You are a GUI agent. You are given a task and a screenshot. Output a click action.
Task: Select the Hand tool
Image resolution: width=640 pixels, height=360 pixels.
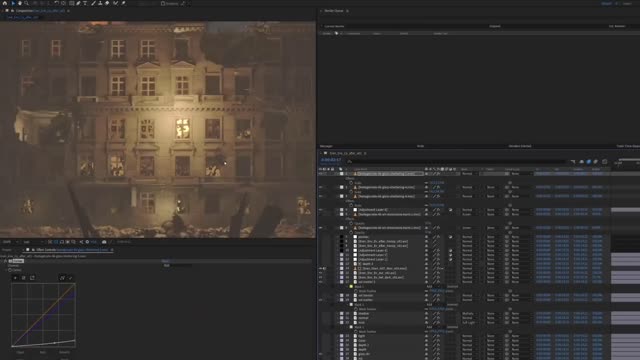pos(20,3)
